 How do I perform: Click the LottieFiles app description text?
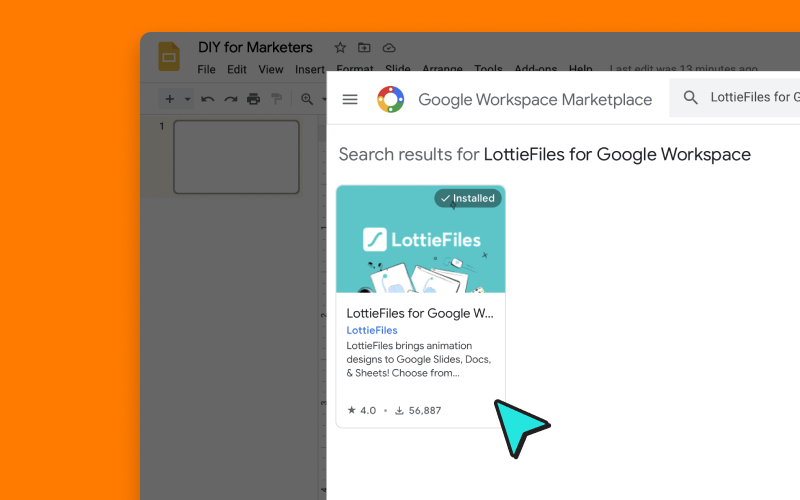pos(419,359)
